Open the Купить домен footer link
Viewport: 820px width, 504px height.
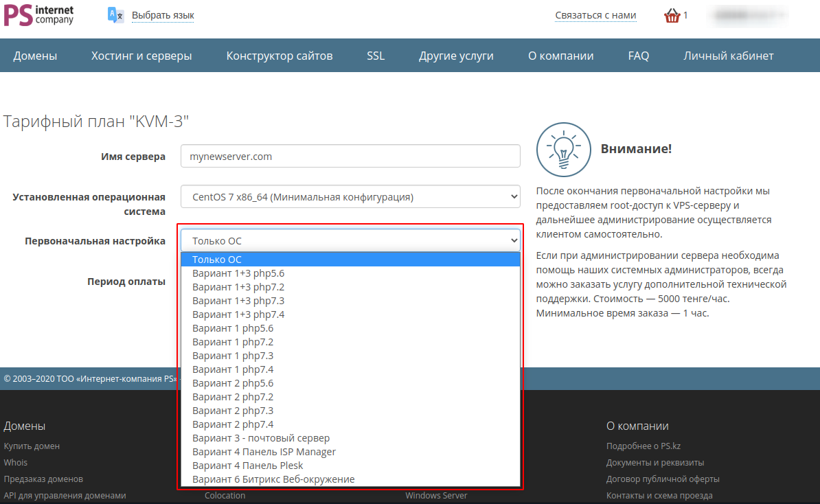(32, 446)
